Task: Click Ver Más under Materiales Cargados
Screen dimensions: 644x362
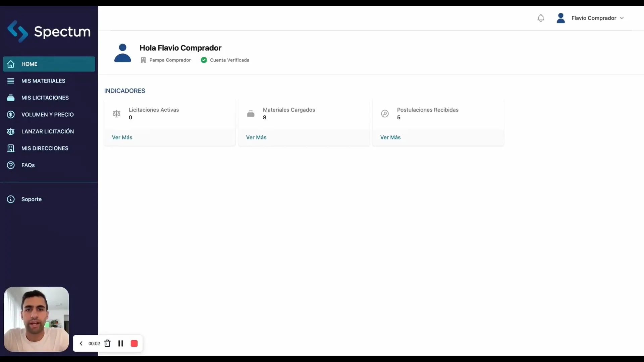Action: click(256, 137)
